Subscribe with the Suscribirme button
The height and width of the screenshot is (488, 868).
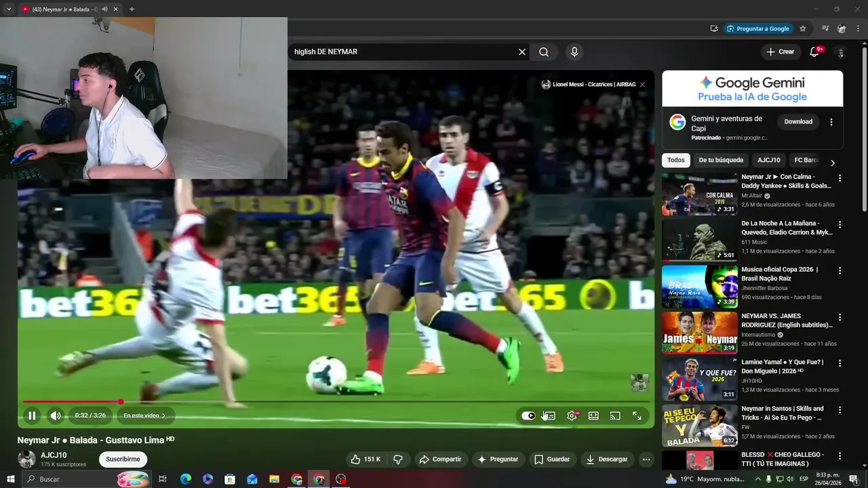tap(123, 460)
